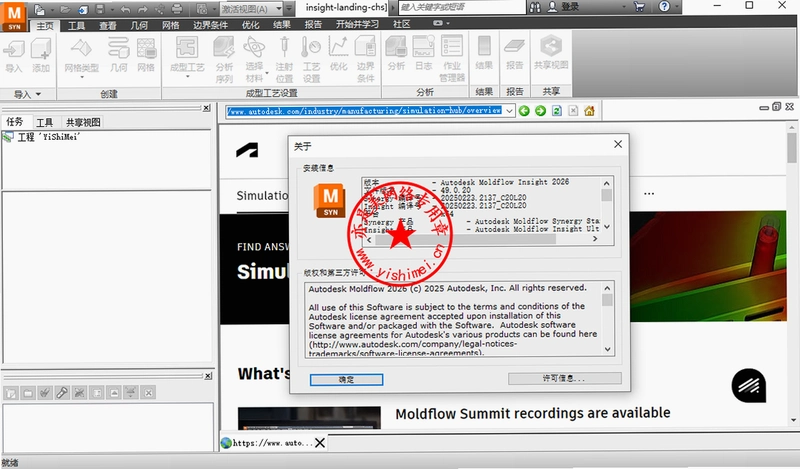Click the license text scroll down arrow
Image resolution: width=800 pixels, height=469 pixels.
click(608, 350)
